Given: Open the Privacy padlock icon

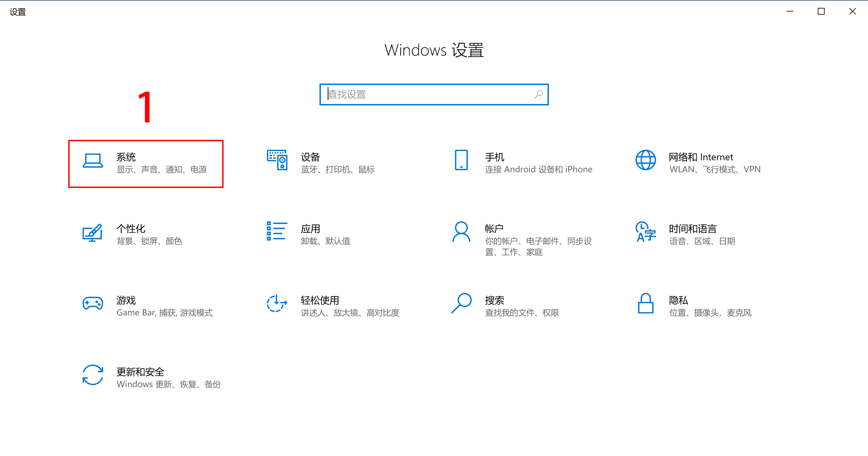Looking at the screenshot, I should point(645,303).
